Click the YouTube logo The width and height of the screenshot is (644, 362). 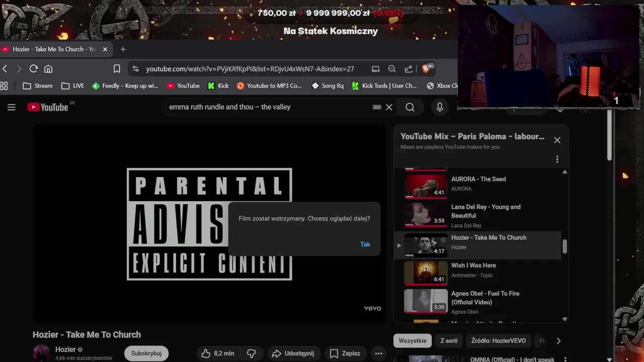click(x=48, y=107)
